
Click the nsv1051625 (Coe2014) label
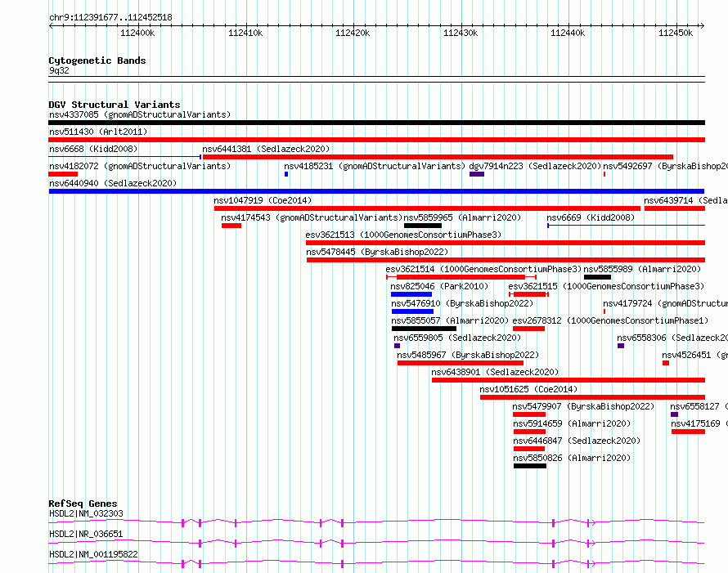point(528,389)
